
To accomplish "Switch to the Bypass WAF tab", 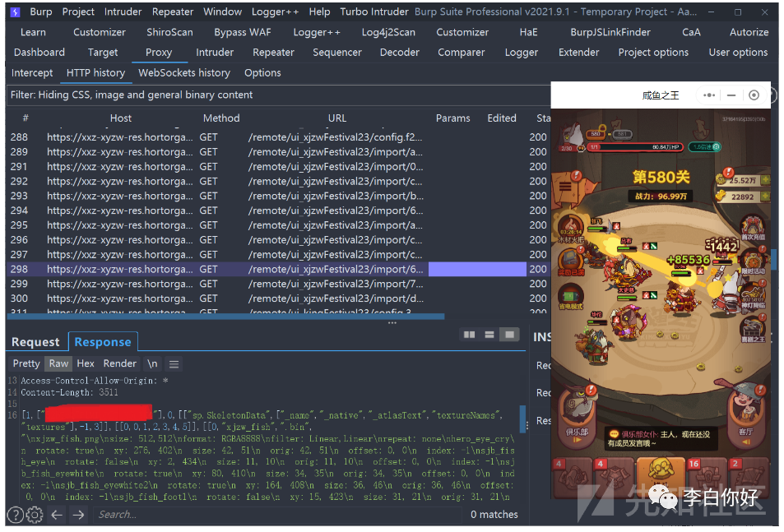I will click(243, 32).
